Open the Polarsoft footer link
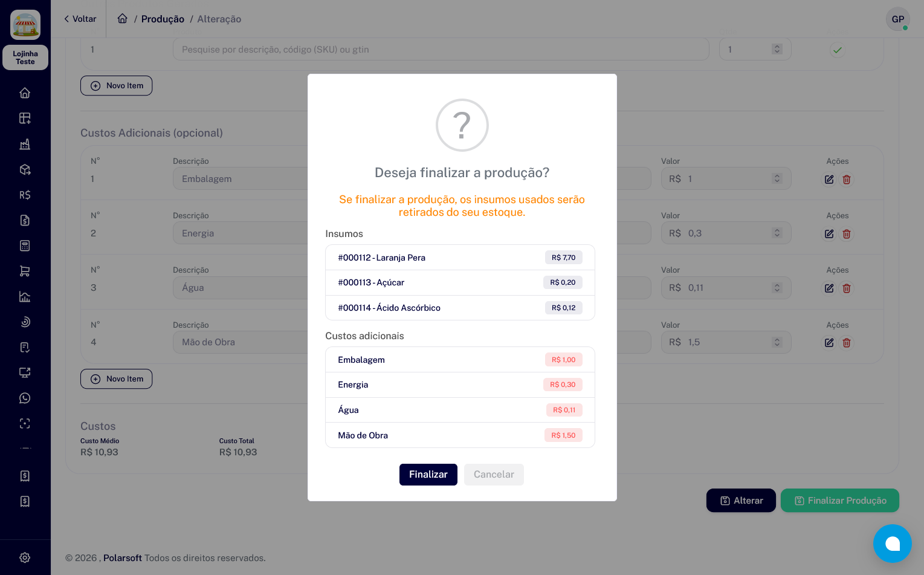The height and width of the screenshot is (575, 924). [123, 558]
